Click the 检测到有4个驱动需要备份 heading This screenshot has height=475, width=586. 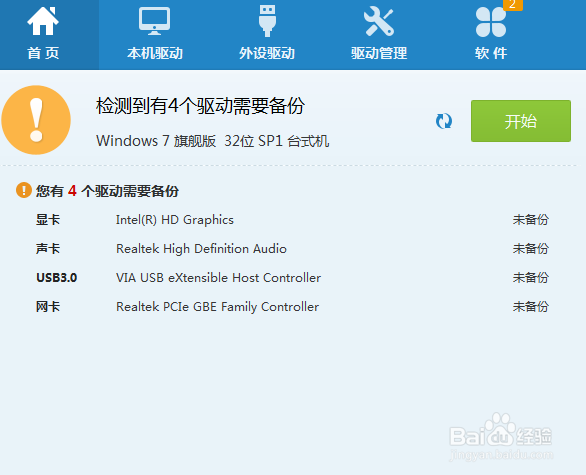200,106
